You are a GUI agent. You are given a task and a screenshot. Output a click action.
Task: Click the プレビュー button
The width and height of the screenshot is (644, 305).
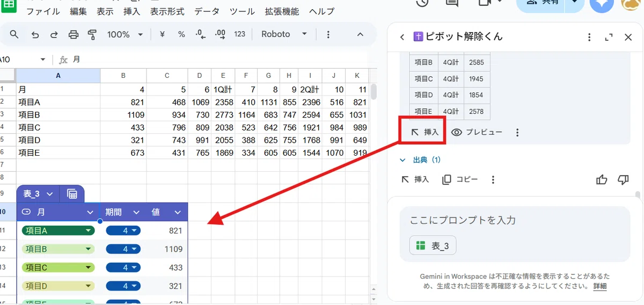[x=477, y=132]
